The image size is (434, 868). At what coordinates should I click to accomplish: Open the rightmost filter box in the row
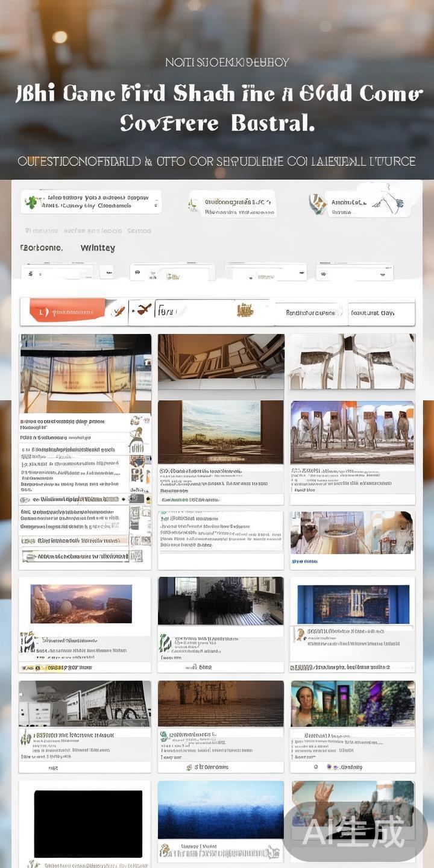tap(354, 272)
